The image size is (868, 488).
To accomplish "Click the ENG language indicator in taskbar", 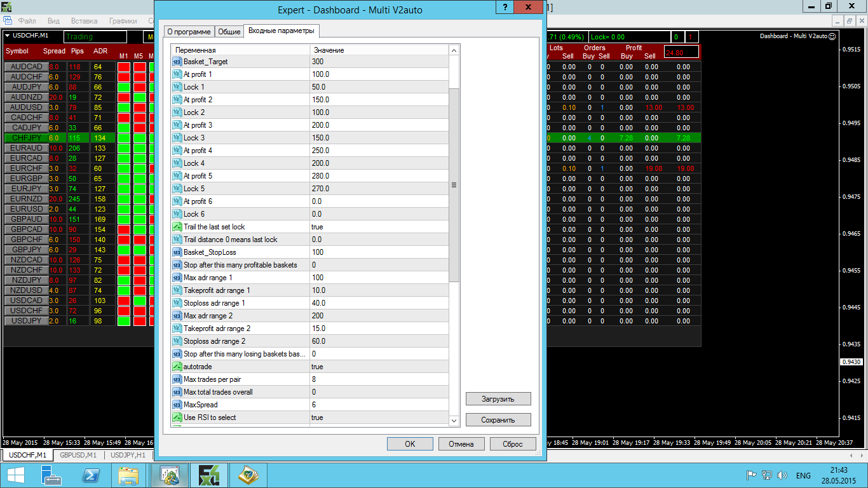I will click(803, 475).
